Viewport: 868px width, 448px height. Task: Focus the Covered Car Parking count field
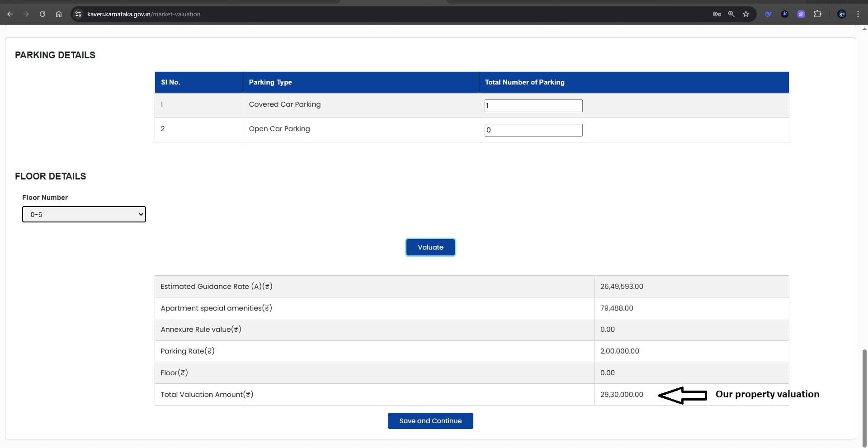pos(533,106)
